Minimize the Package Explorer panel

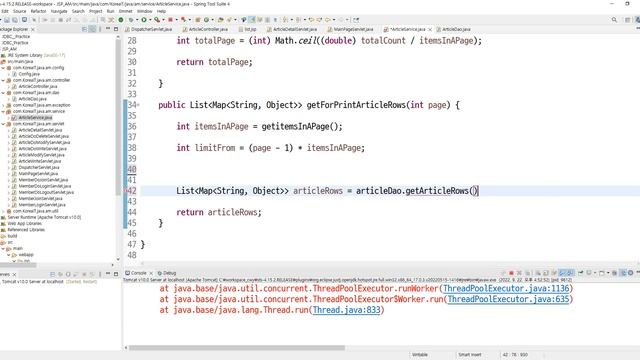coord(108,29)
